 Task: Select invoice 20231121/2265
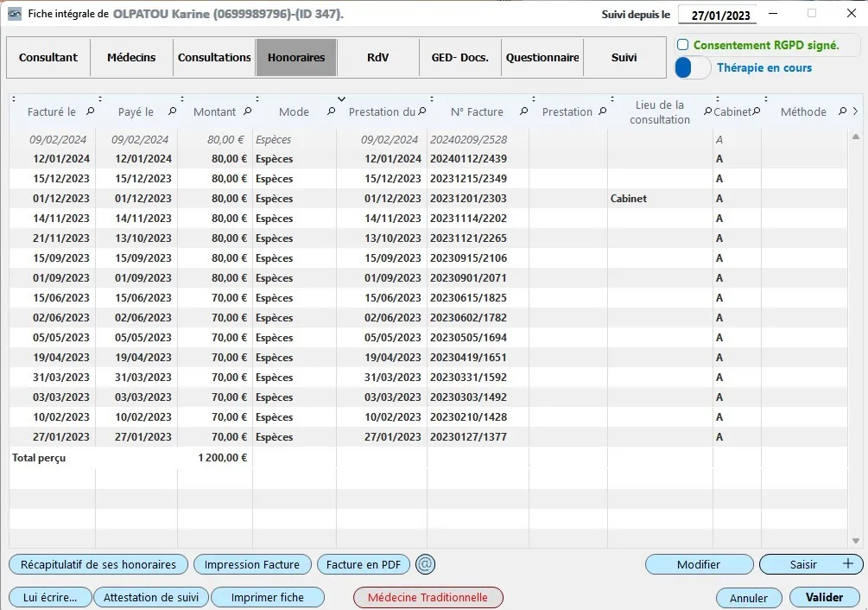point(468,238)
